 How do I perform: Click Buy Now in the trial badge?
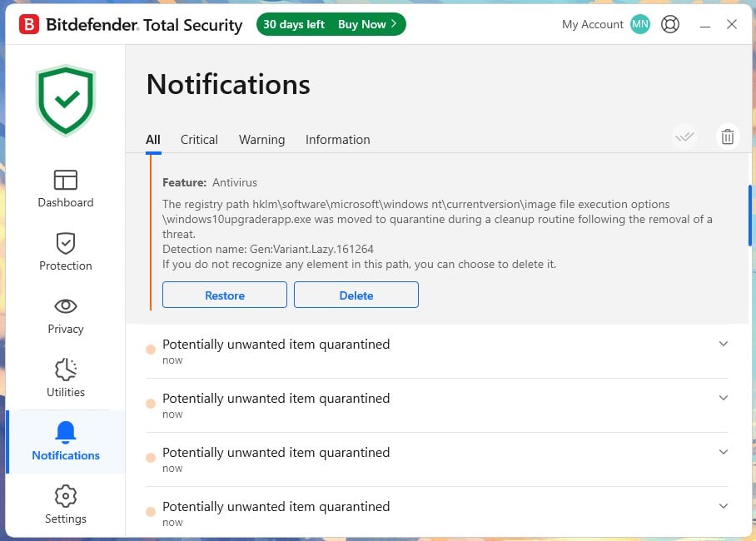366,24
